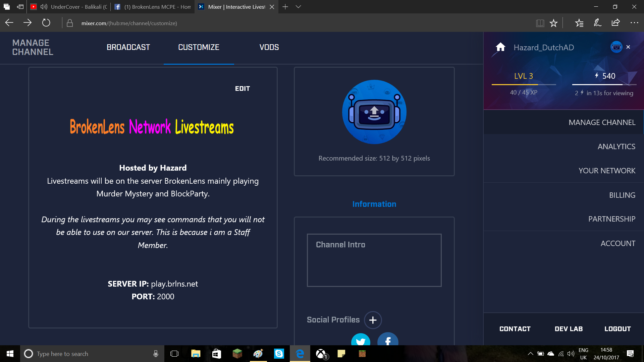Switch to the VODS tab
The image size is (644, 362).
point(269,47)
